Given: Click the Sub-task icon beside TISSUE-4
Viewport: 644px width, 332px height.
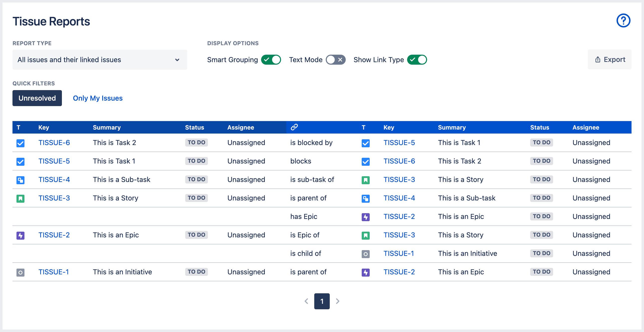Looking at the screenshot, I should 20,180.
